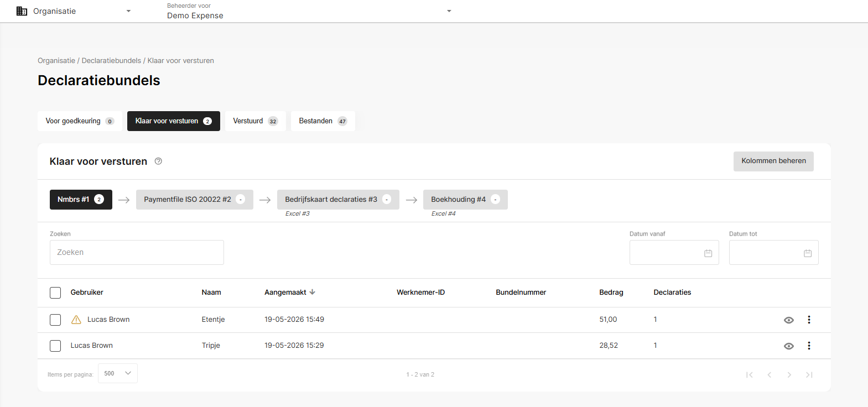Screen dimensions: 868x407
Task: Go to next page of results
Action: pos(789,375)
